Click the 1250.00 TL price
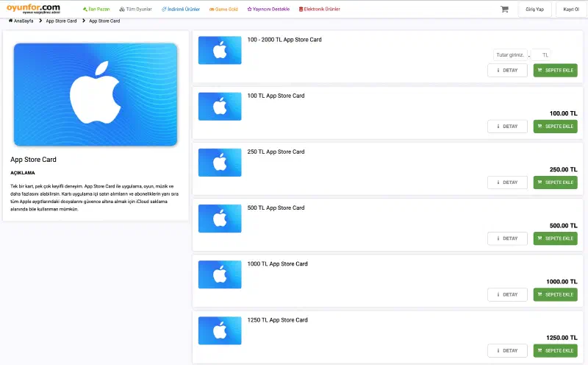588x365 pixels. (x=562, y=338)
